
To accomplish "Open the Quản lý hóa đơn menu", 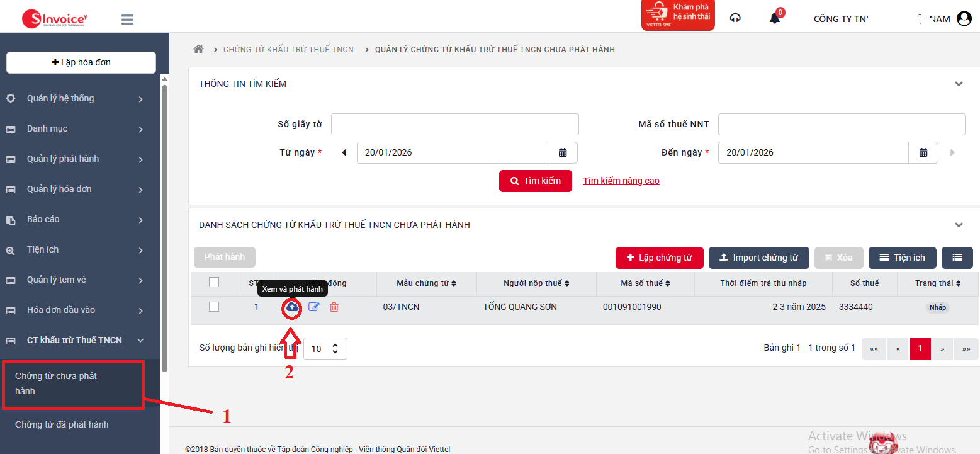I will pyautogui.click(x=80, y=190).
